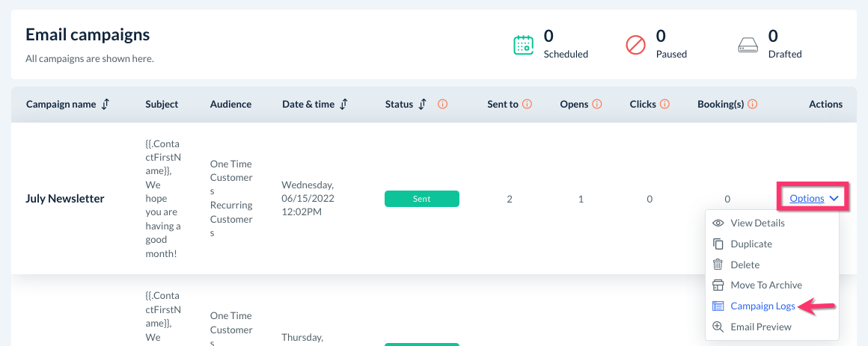Click the Subject column header
The image size is (868, 346).
pyautogui.click(x=162, y=104)
